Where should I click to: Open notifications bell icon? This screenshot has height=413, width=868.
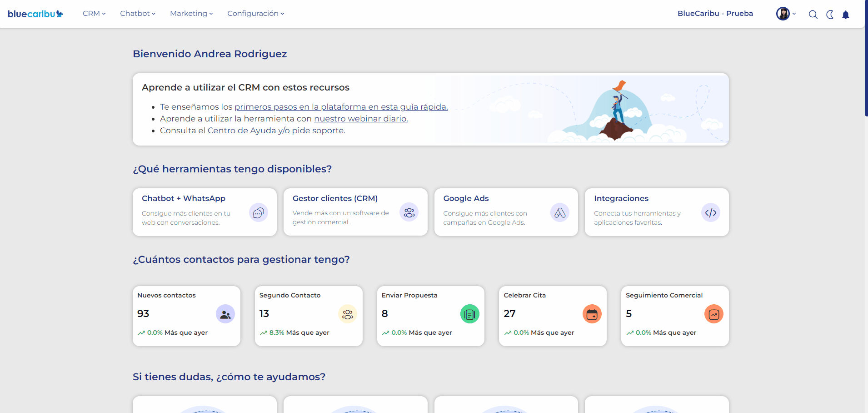pos(846,15)
